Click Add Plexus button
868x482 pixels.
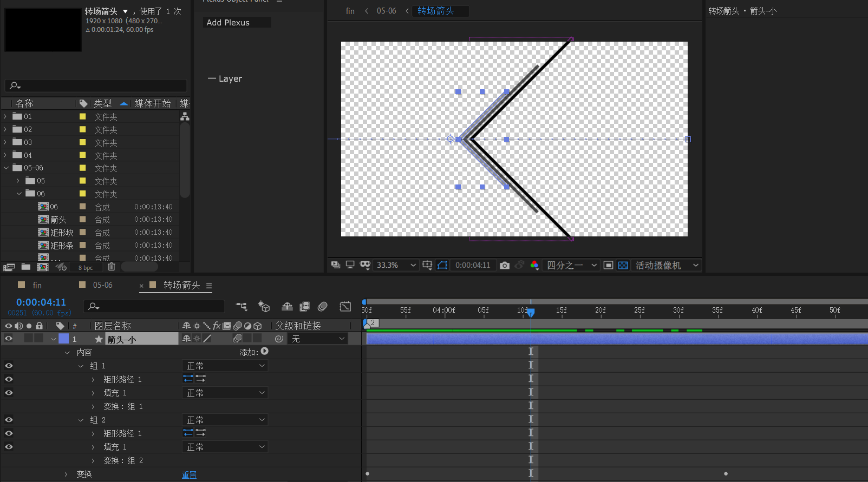tap(237, 22)
